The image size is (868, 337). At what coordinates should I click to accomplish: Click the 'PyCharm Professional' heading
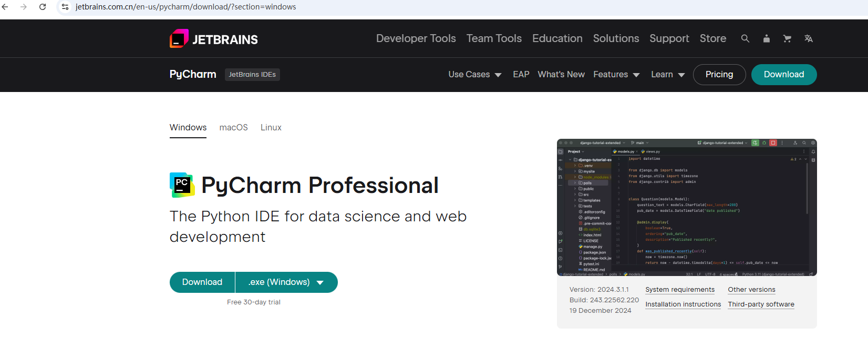[320, 186]
